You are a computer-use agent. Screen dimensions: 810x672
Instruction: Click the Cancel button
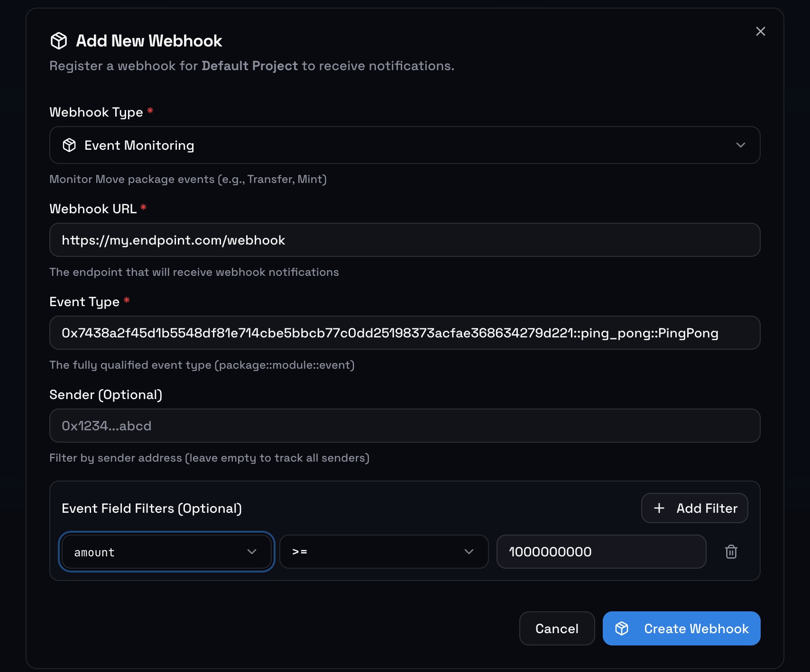tap(557, 628)
